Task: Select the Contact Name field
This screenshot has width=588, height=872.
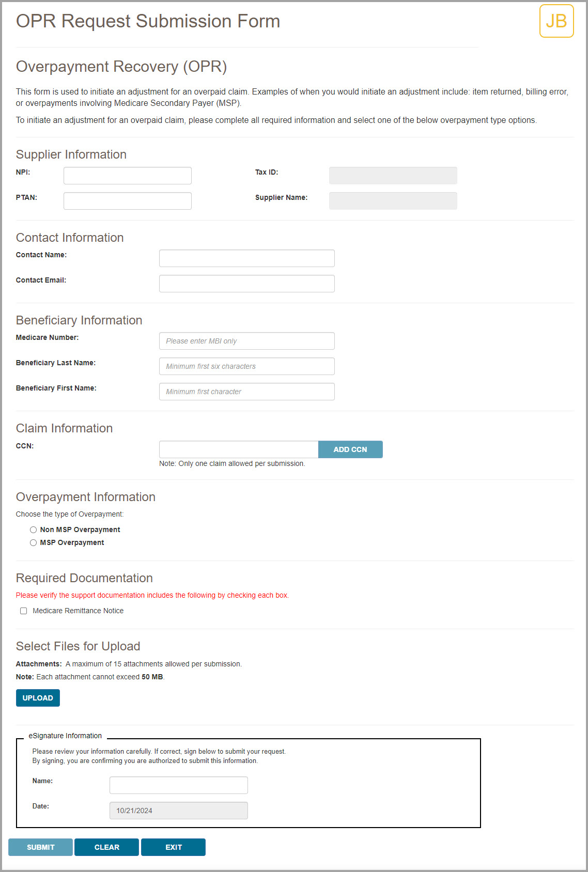Action: [x=247, y=258]
